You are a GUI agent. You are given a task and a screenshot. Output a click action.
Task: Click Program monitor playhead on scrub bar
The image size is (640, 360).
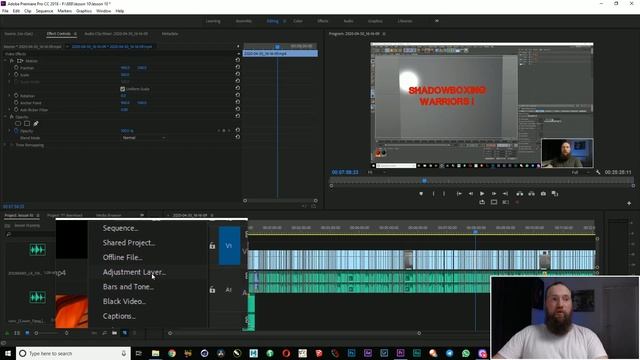tap(424, 180)
